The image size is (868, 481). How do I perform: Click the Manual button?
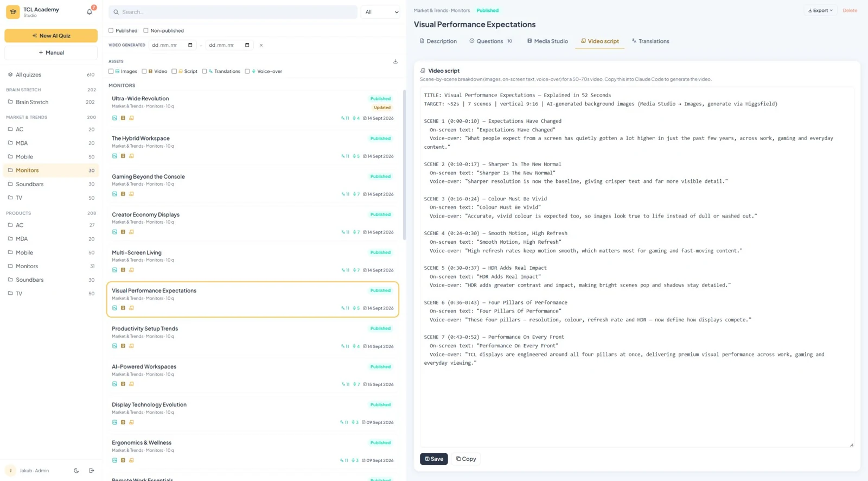[51, 53]
